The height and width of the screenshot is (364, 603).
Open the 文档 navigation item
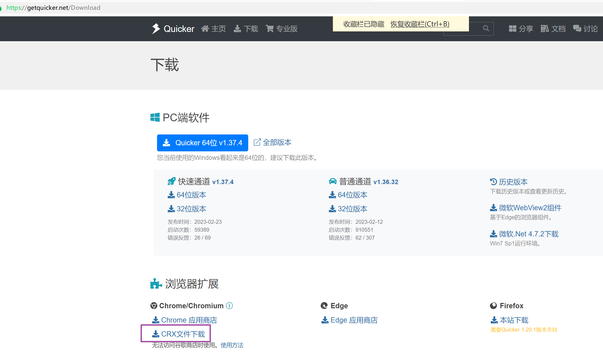(553, 29)
